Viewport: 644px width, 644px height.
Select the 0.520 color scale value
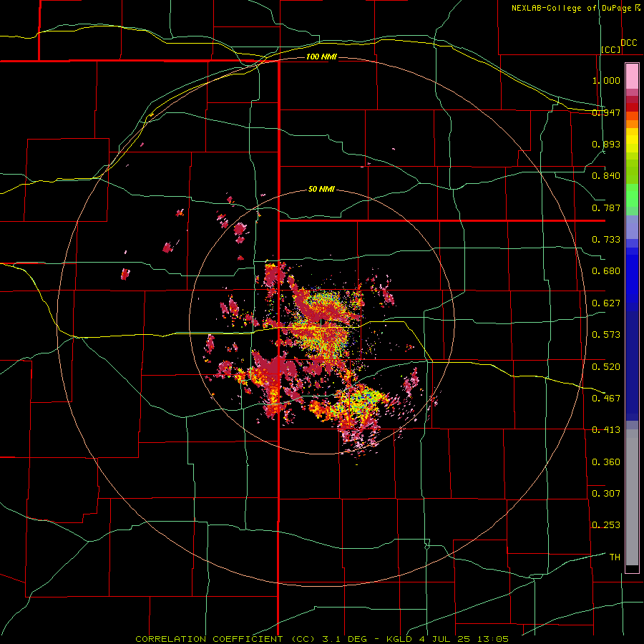click(606, 366)
